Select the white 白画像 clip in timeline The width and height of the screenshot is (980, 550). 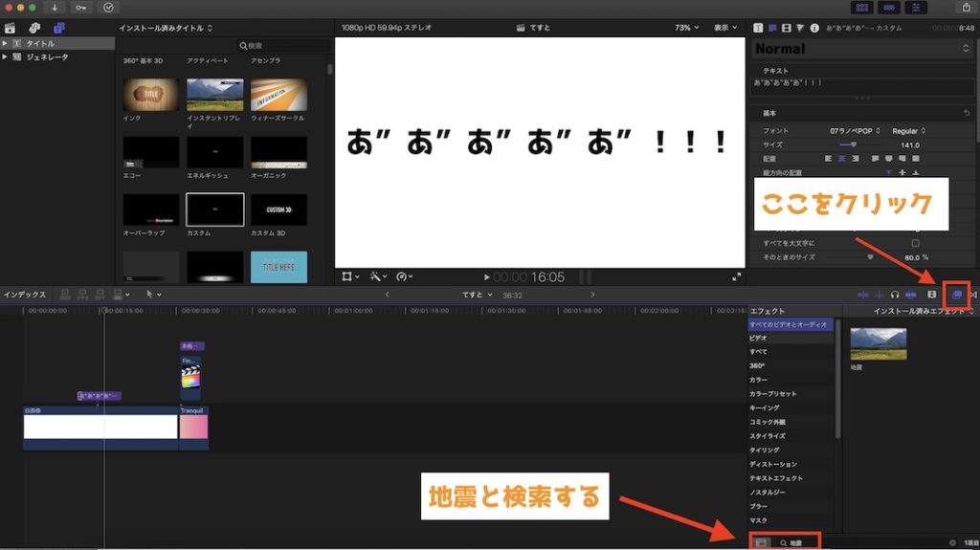pyautogui.click(x=100, y=427)
